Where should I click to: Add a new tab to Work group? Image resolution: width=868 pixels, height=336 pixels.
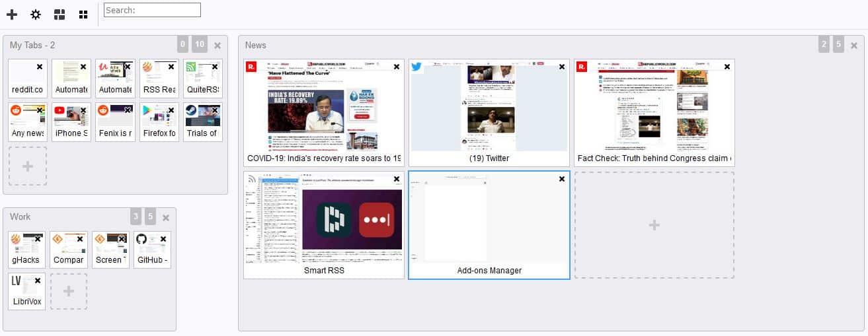[69, 291]
